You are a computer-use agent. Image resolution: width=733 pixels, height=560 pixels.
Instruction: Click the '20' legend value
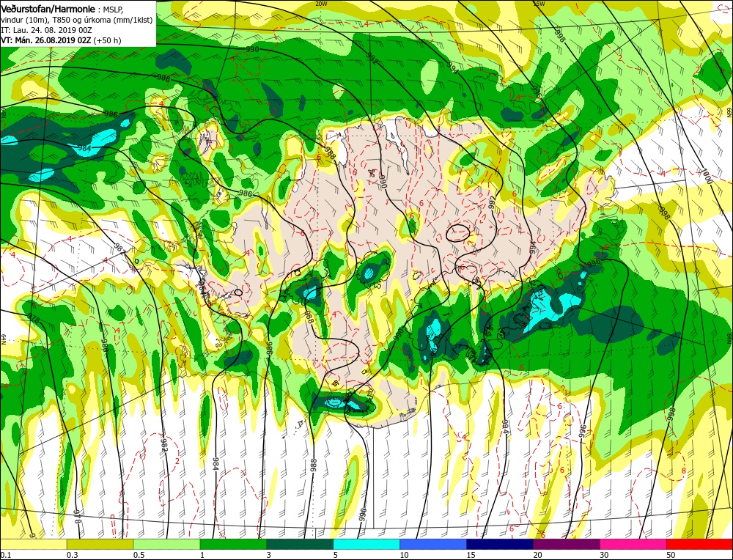click(x=537, y=555)
